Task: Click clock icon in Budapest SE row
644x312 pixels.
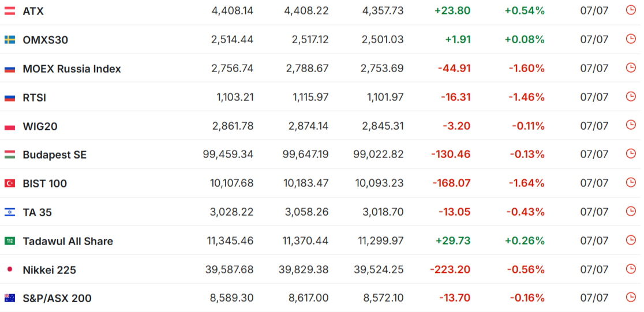Action: coord(631,153)
